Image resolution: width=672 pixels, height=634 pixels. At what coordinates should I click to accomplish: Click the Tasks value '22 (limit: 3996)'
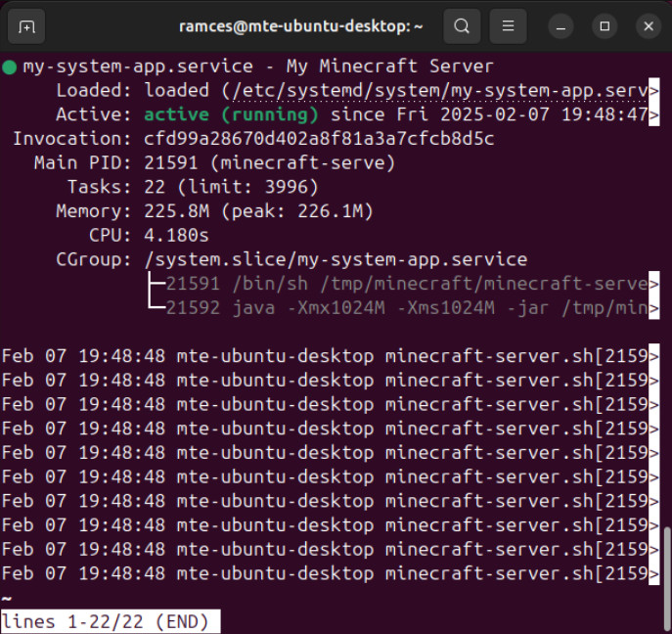tap(231, 187)
